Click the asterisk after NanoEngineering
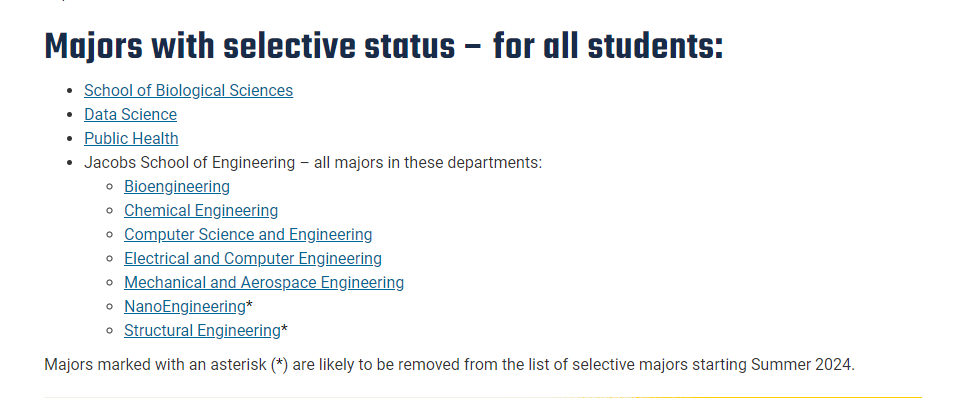This screenshot has width=965, height=398. coord(249,305)
